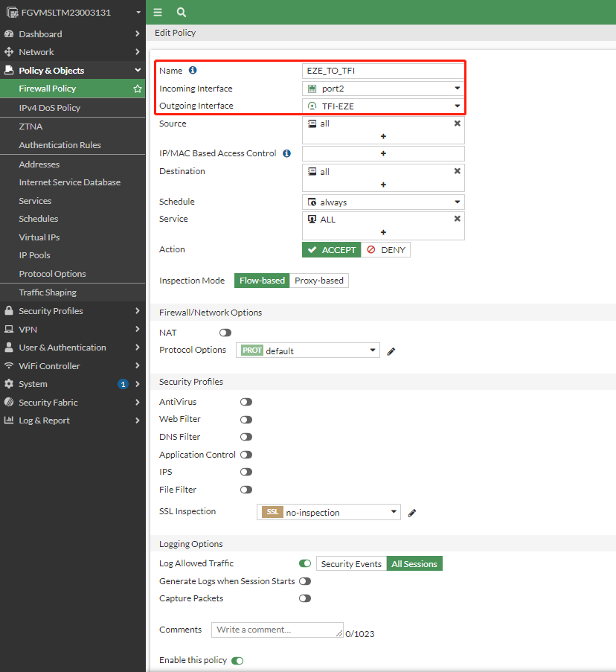Remove ALL entry from Service field
Viewport: 616px width, 672px height.
click(x=457, y=219)
